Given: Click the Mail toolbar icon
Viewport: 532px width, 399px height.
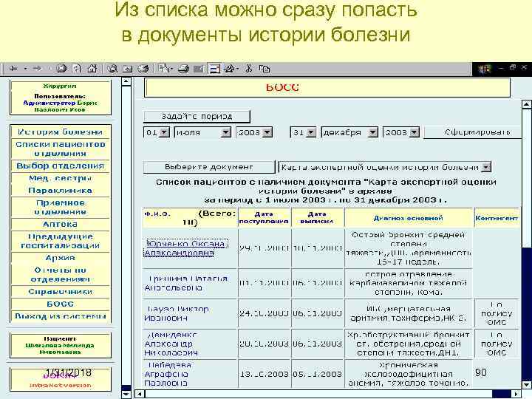Looking at the screenshot, I should [164, 69].
